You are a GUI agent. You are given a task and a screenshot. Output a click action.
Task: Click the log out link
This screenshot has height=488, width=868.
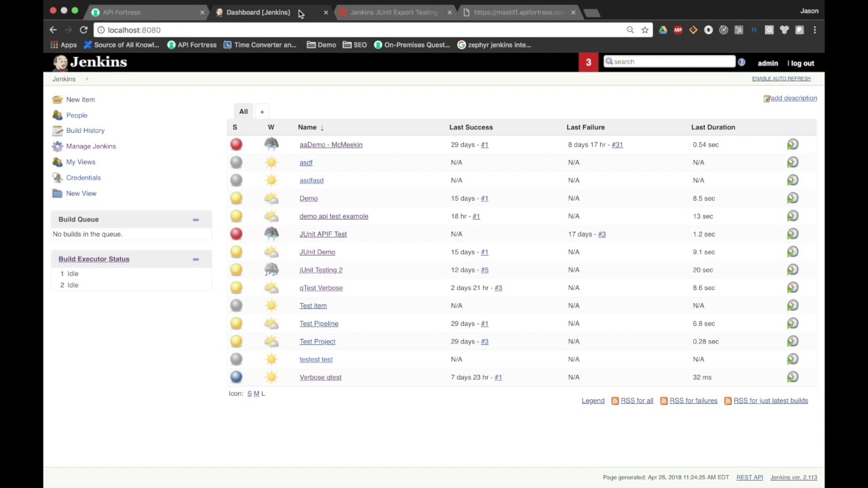(803, 63)
